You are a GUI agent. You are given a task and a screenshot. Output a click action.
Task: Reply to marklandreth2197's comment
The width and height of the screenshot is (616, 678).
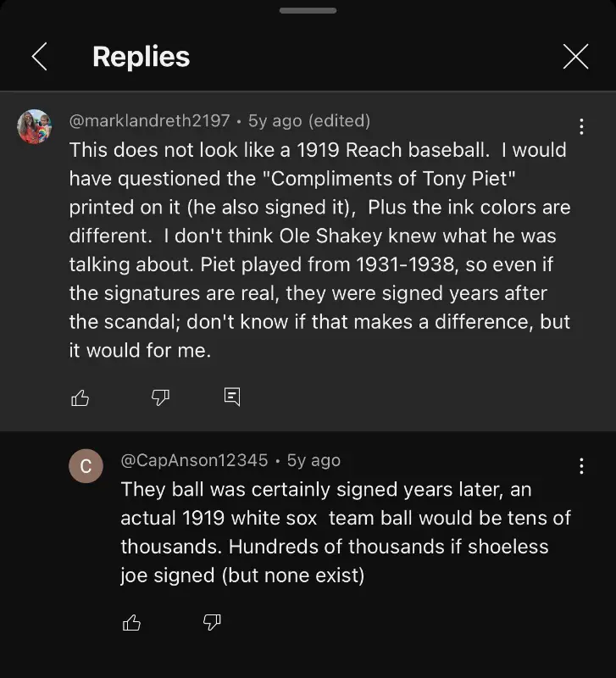coord(232,397)
